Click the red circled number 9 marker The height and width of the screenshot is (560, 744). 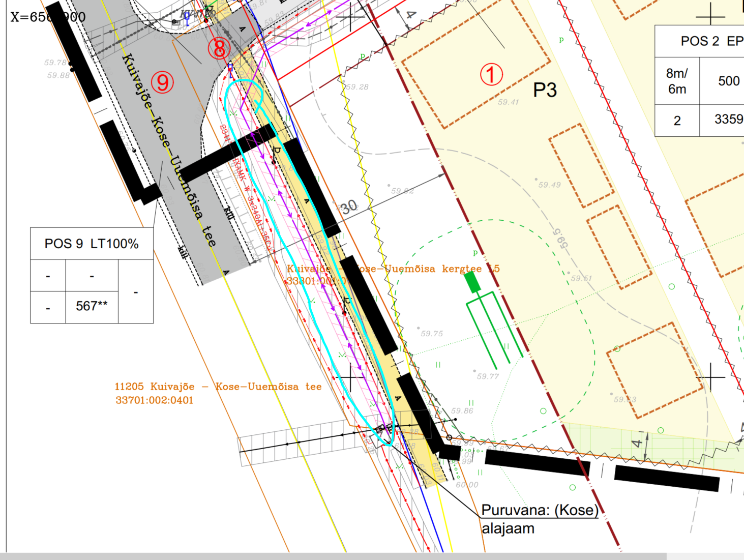point(162,82)
